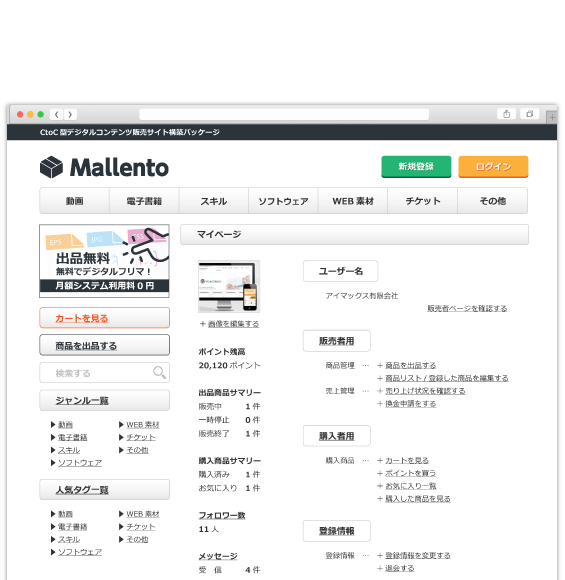
Task: Click the profile image thumbnail
Action: coord(229,287)
